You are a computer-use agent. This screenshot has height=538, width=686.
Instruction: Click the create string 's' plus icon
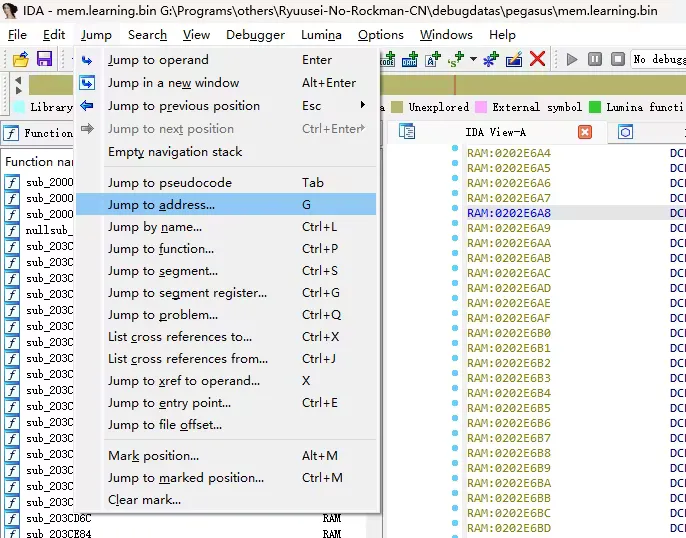coord(460,60)
